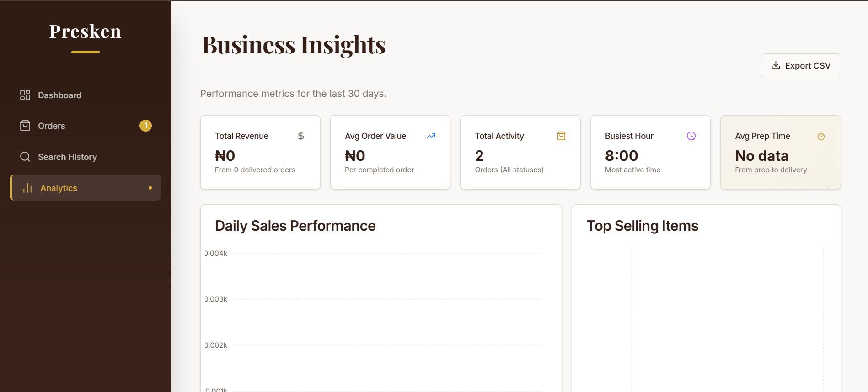Click the Analytics bar chart icon

tap(27, 188)
